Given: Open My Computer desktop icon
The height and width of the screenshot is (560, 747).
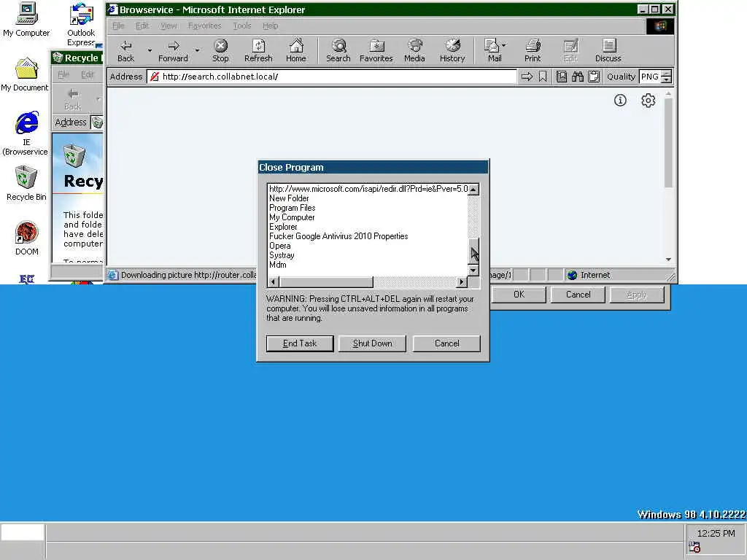Looking at the screenshot, I should point(26,20).
